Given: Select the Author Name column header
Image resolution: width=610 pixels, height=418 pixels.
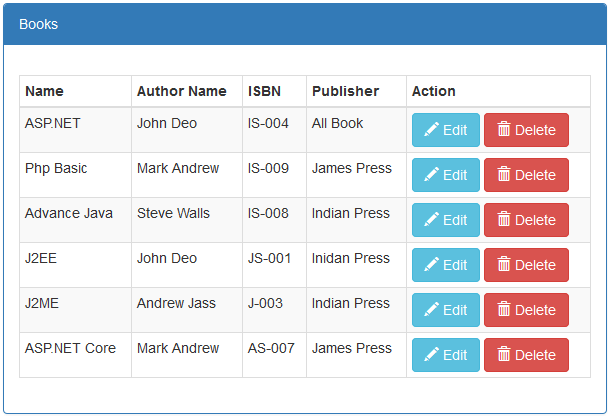Looking at the screenshot, I should click(x=182, y=91).
